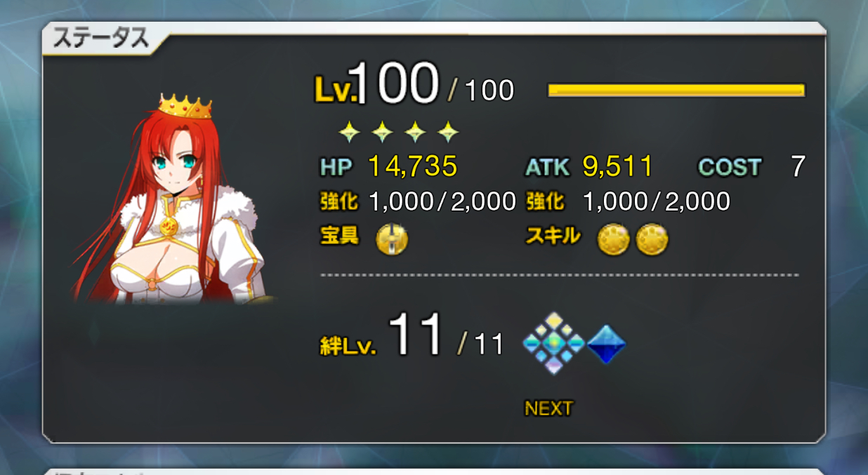868x475 pixels.
Task: Click the NEXT label under bond level
Action: (548, 408)
